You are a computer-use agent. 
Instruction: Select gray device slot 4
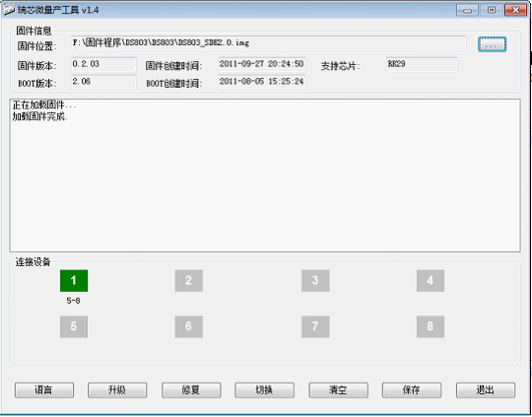pyautogui.click(x=431, y=281)
